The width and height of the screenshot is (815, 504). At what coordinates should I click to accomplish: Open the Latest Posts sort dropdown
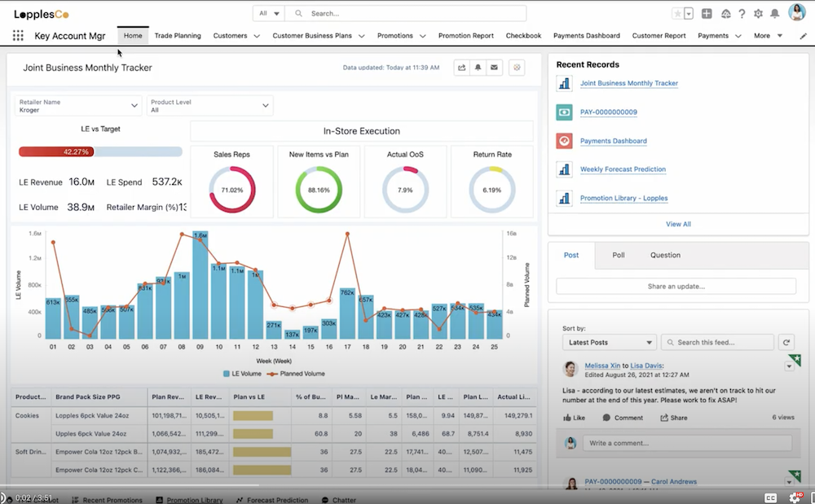point(609,343)
